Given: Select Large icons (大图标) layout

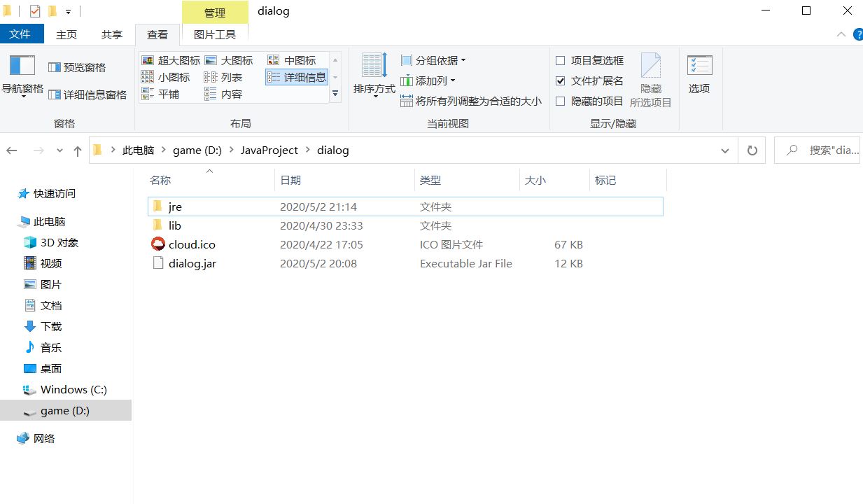Looking at the screenshot, I should [x=228, y=60].
